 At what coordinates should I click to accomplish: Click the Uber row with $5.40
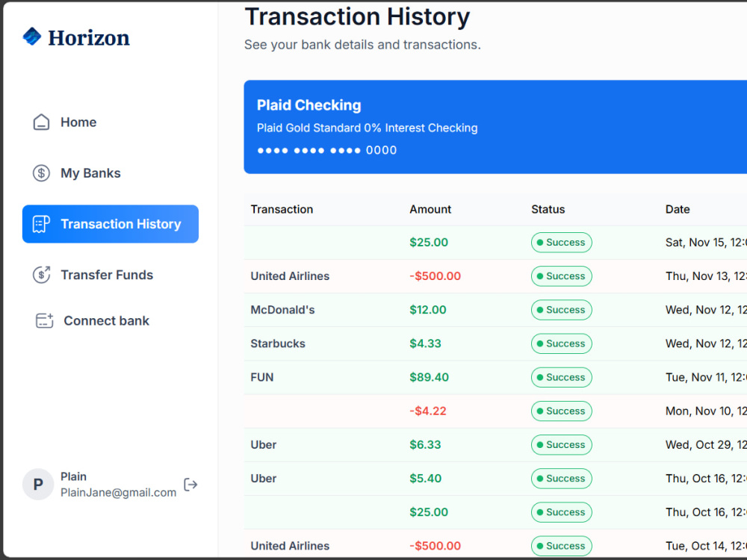[x=495, y=479]
